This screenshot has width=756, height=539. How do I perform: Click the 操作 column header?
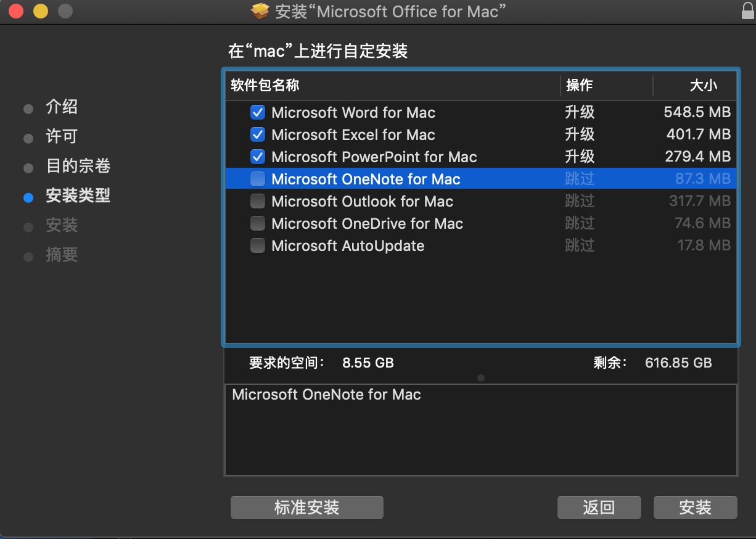click(579, 85)
